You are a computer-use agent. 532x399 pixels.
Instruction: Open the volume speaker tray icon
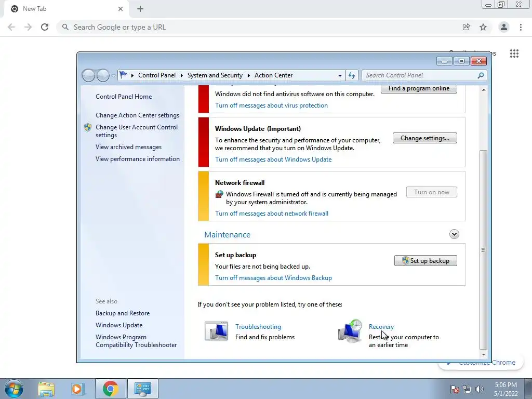pos(480,389)
